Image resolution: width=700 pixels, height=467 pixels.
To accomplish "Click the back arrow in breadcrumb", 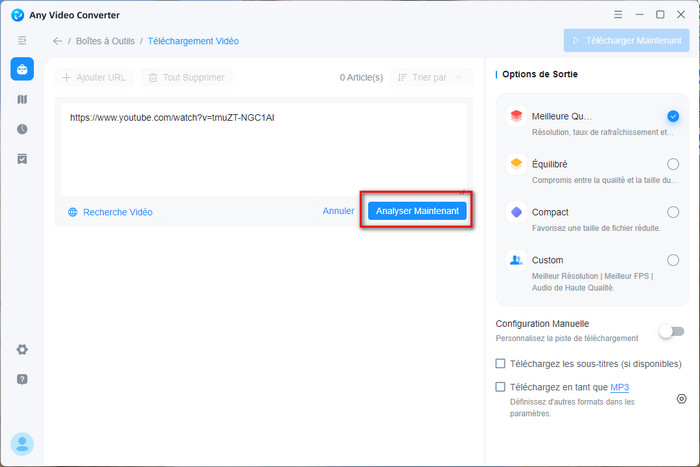I will [57, 41].
